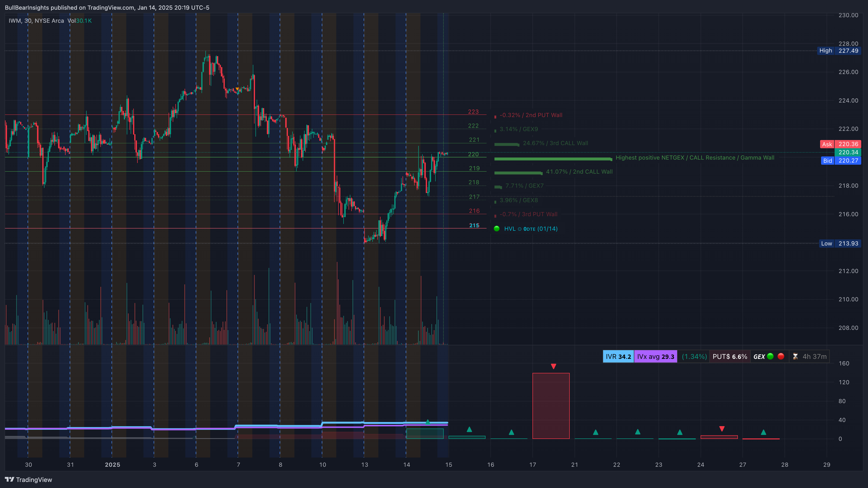Click the small 0DTE circle symbol after HVL

pos(520,229)
